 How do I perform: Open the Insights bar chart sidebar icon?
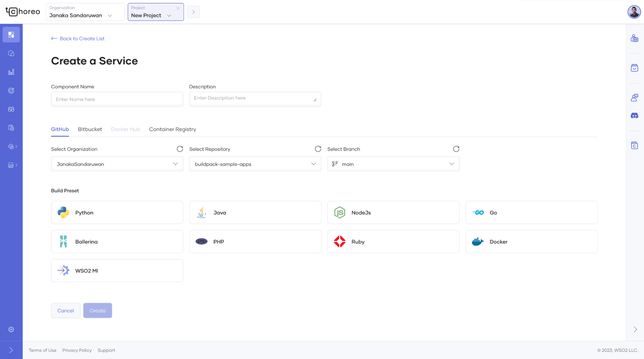coord(11,72)
